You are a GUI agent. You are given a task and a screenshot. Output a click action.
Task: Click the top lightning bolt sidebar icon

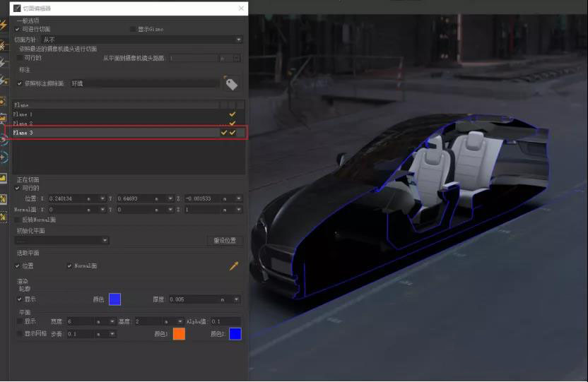point(4,25)
